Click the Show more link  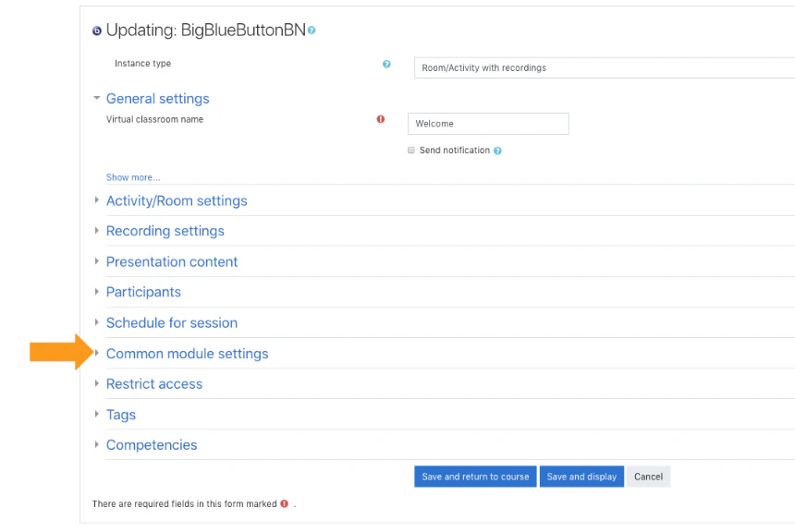coord(131,176)
